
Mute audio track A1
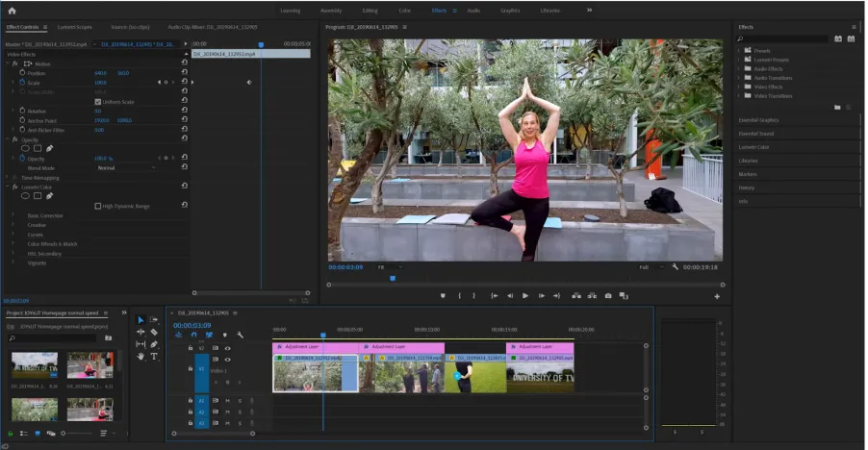point(227,401)
